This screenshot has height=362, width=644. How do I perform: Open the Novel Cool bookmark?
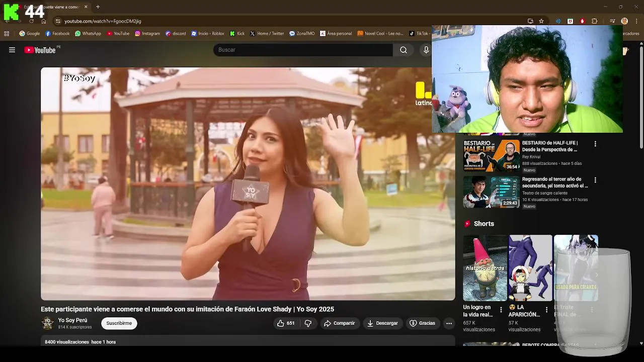tap(380, 34)
